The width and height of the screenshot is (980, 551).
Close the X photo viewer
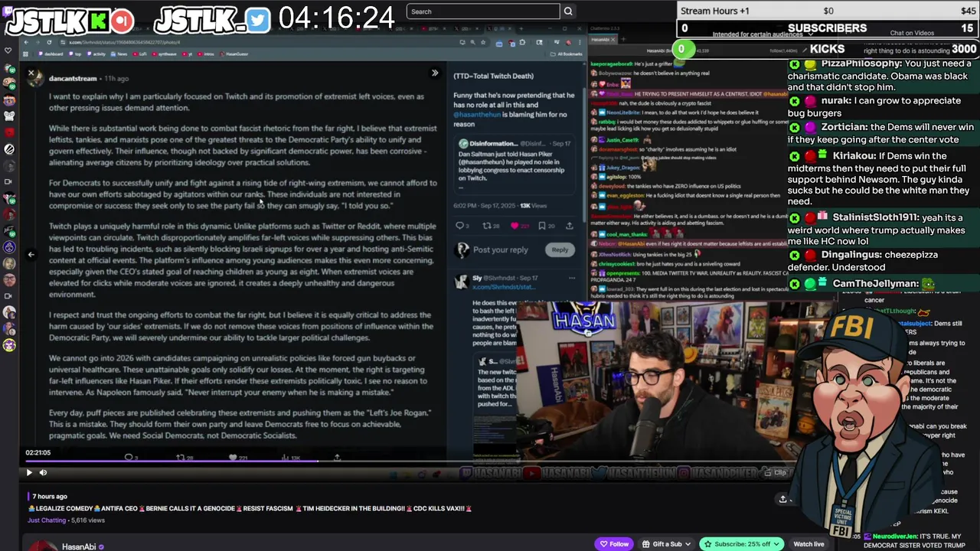(31, 73)
